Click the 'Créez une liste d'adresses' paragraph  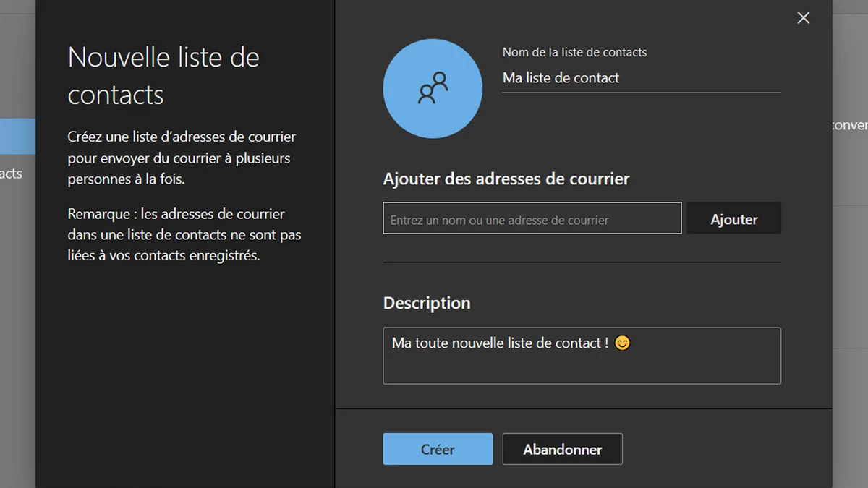point(182,158)
